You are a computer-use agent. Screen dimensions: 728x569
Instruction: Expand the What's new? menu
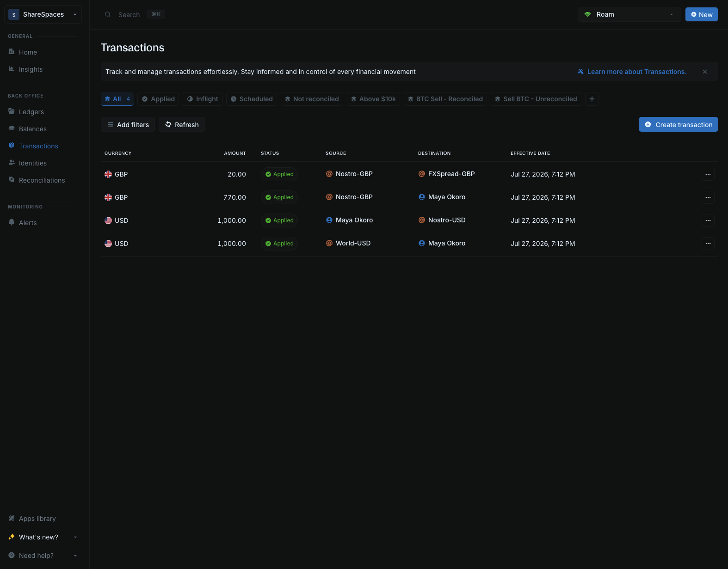pyautogui.click(x=43, y=537)
